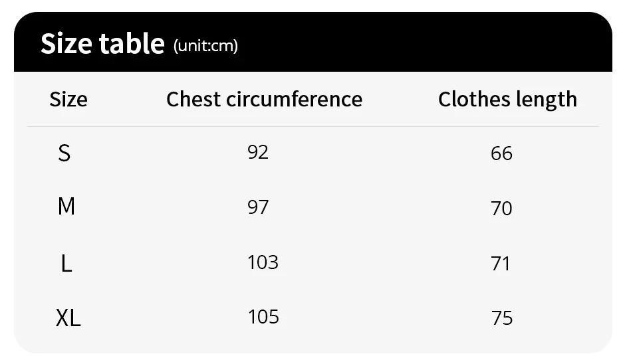This screenshot has width=625, height=364.
Task: Click the L size row label
Action: pos(66,264)
